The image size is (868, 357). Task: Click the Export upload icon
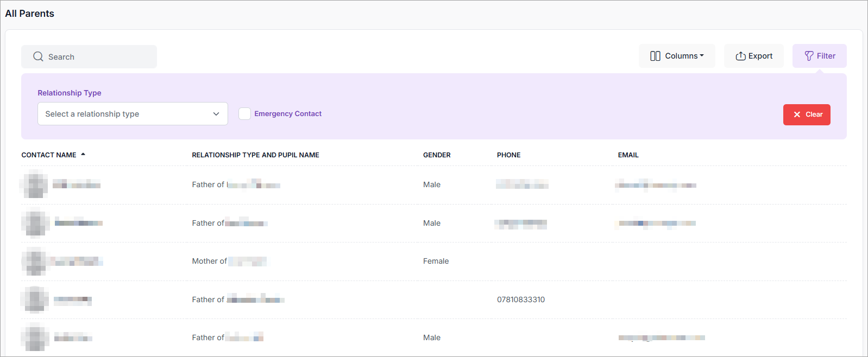740,56
